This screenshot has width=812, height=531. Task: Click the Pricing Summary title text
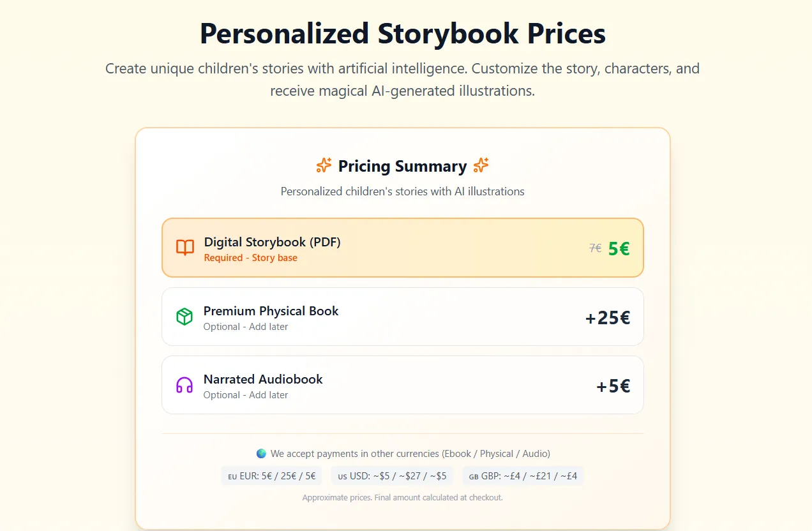402,167
